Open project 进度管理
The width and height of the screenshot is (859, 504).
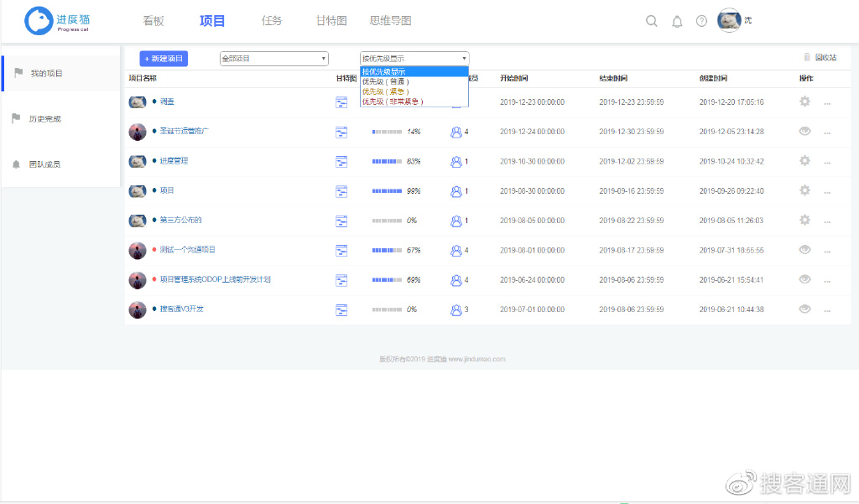(174, 160)
